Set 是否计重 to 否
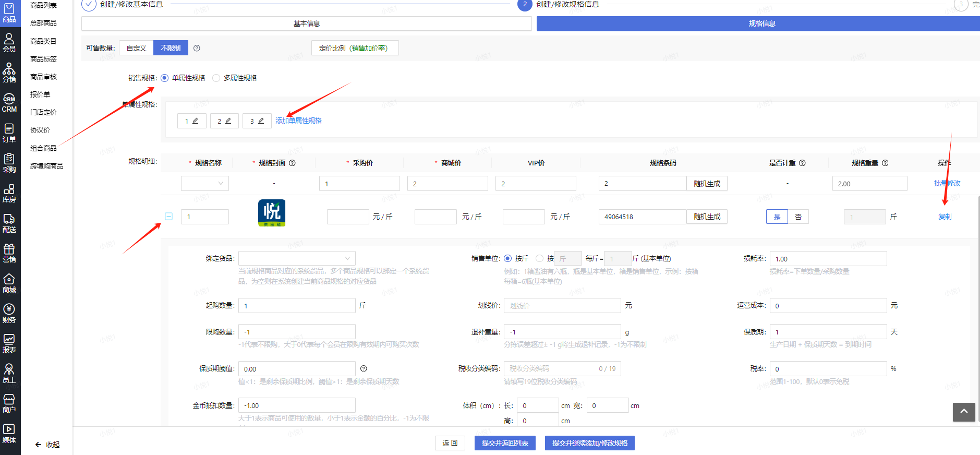Screen dimensions: 980x455 pos(798,217)
